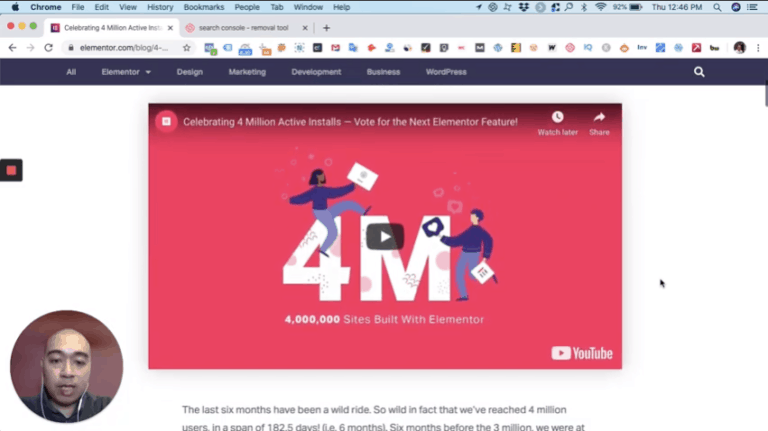Open the Marketing blog category
Viewport: 768px width, 431px height.
pyautogui.click(x=247, y=72)
